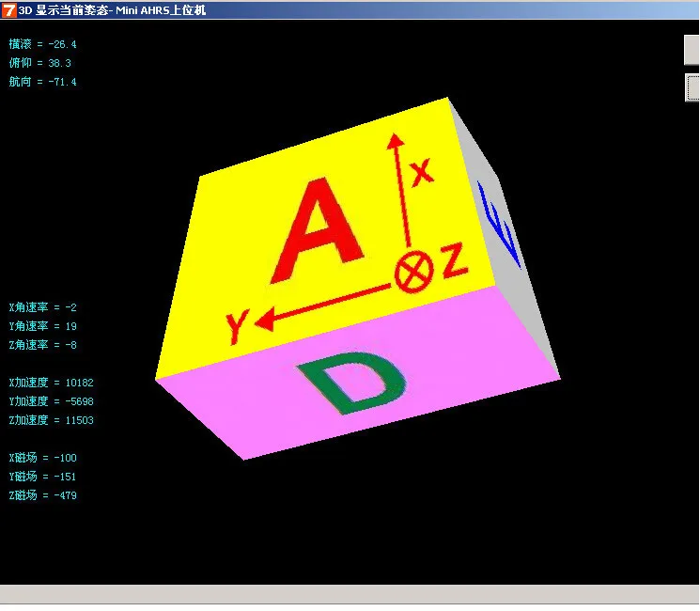The height and width of the screenshot is (611, 700).
Task: Click the window title text Mini AHRS上位机
Action: [161, 9]
